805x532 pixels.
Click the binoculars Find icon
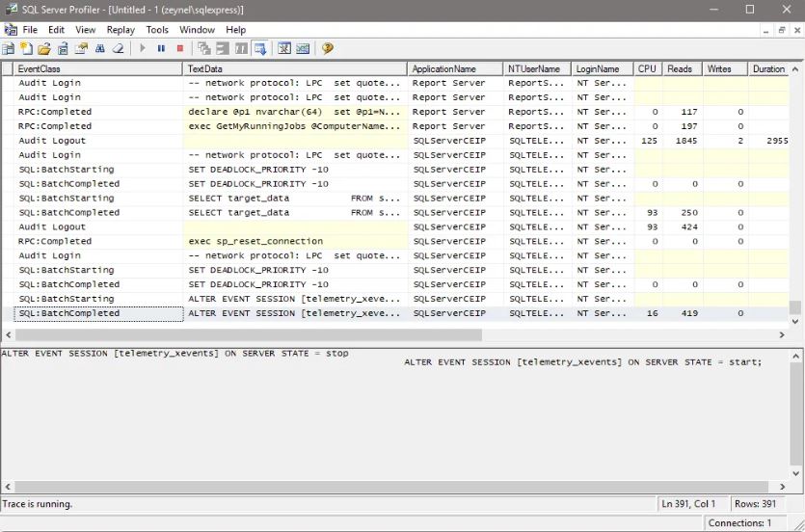click(100, 49)
